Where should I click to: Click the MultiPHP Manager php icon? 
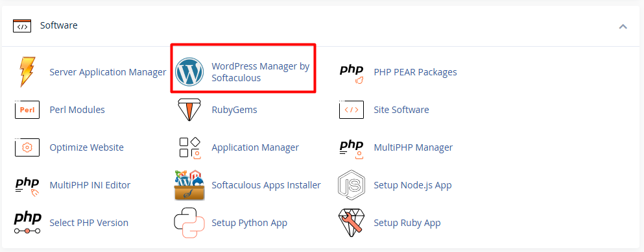352,149
